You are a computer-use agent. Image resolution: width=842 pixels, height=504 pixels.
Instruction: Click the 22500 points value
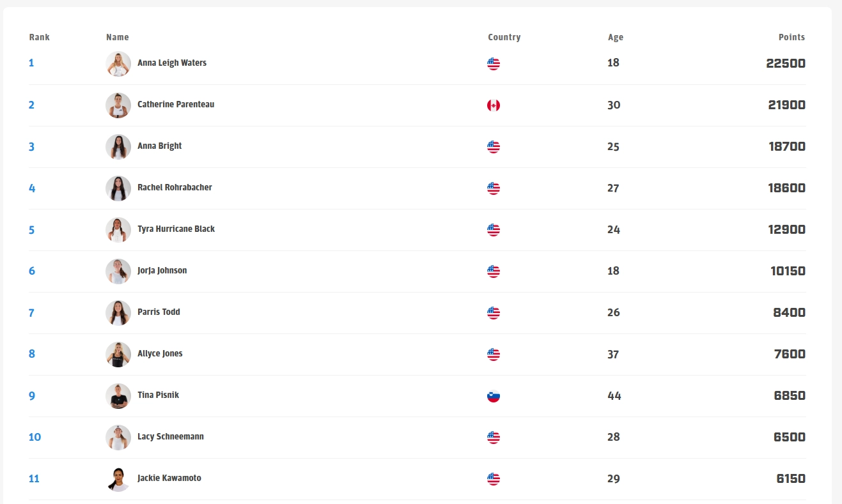tap(786, 63)
